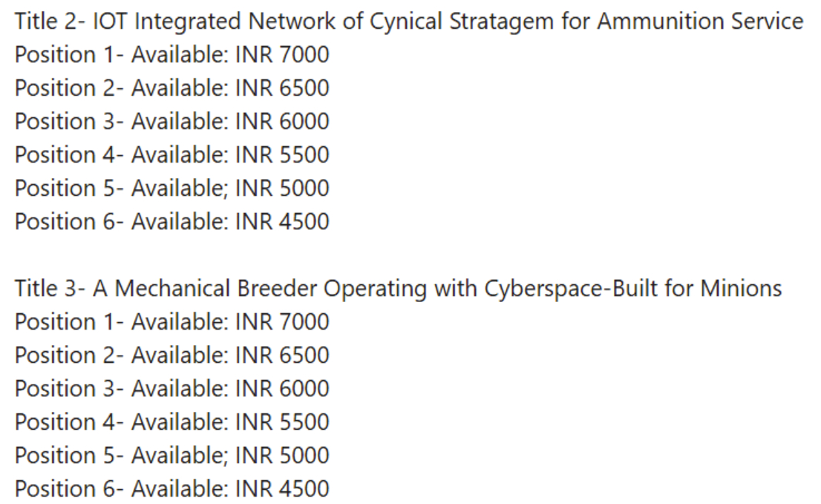Pick Position 3 line under Title 2
The image size is (821, 504).
tap(171, 122)
